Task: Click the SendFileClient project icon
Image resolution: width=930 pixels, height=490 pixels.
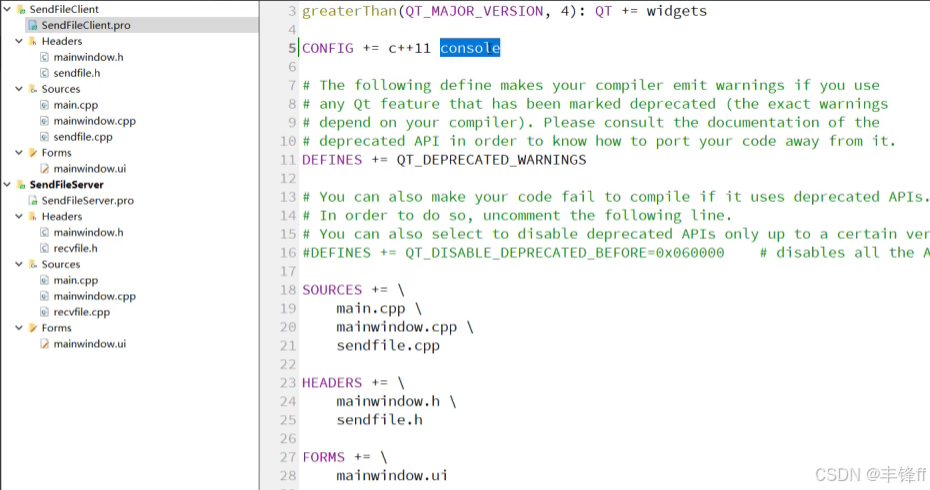Action: (21, 9)
